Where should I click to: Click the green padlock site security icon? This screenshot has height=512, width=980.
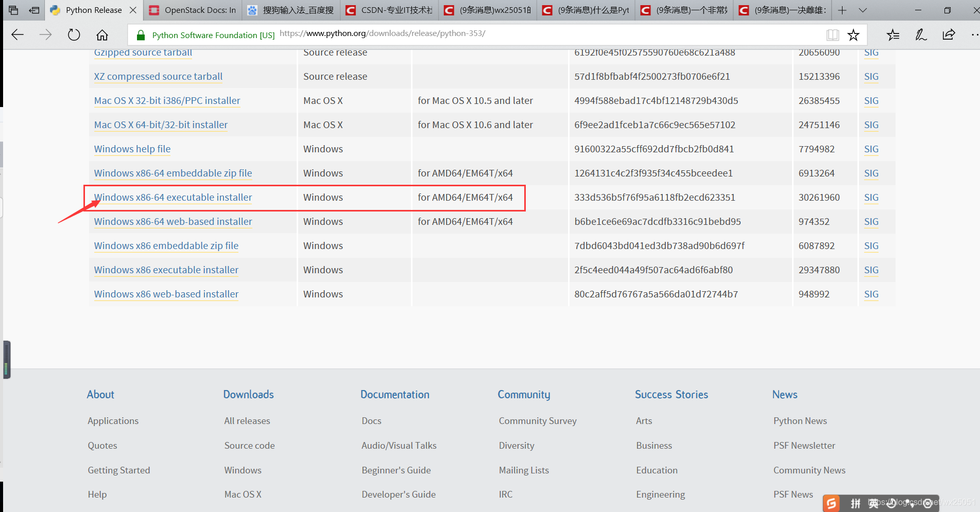pos(141,35)
